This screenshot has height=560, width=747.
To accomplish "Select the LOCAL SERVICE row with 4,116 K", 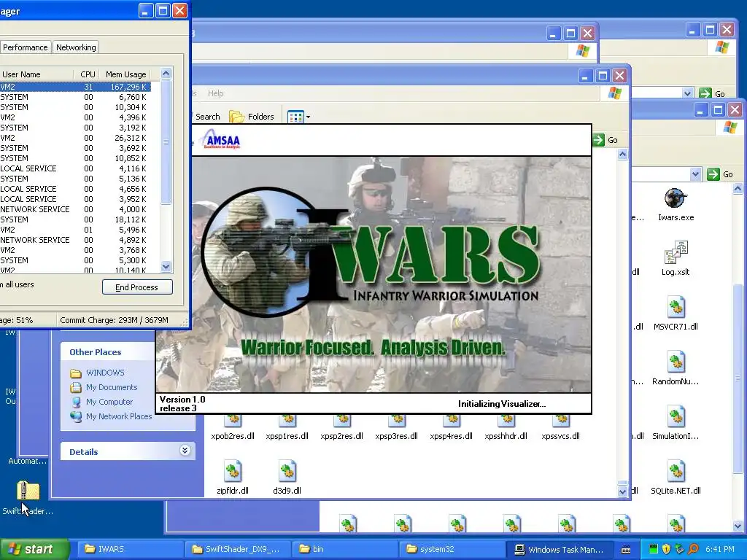I will 75,168.
